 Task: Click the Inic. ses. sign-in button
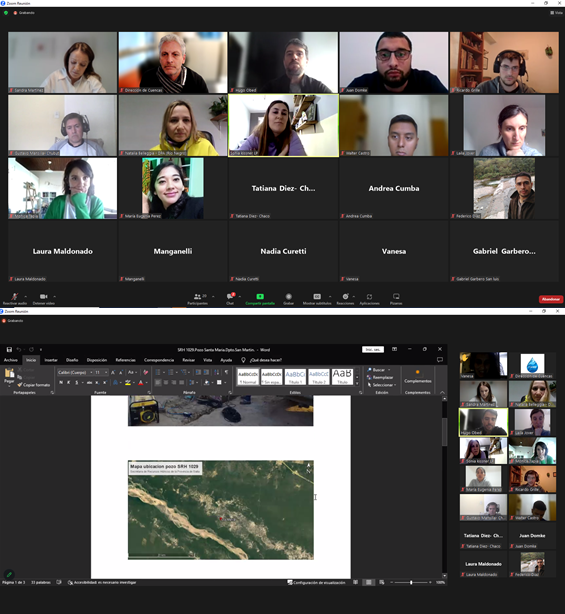373,349
